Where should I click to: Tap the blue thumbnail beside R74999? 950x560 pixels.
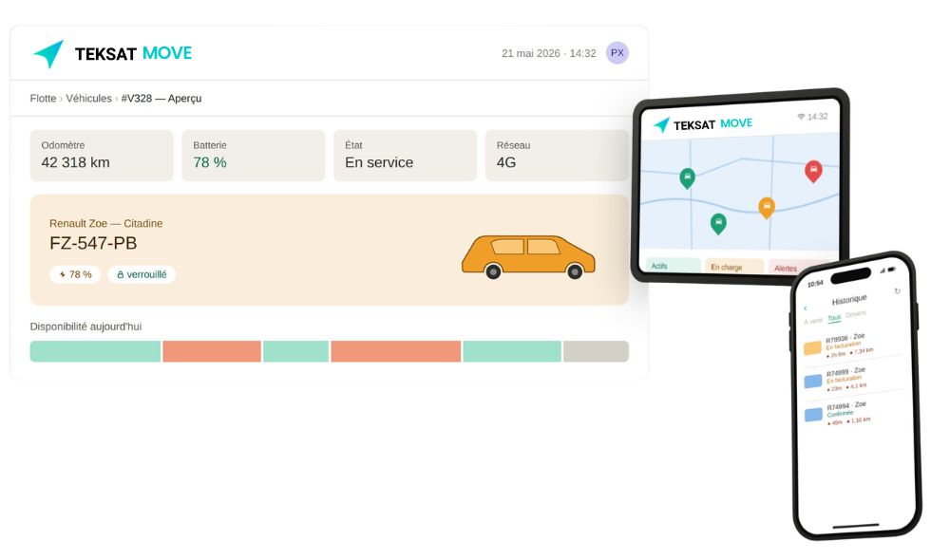pos(813,381)
